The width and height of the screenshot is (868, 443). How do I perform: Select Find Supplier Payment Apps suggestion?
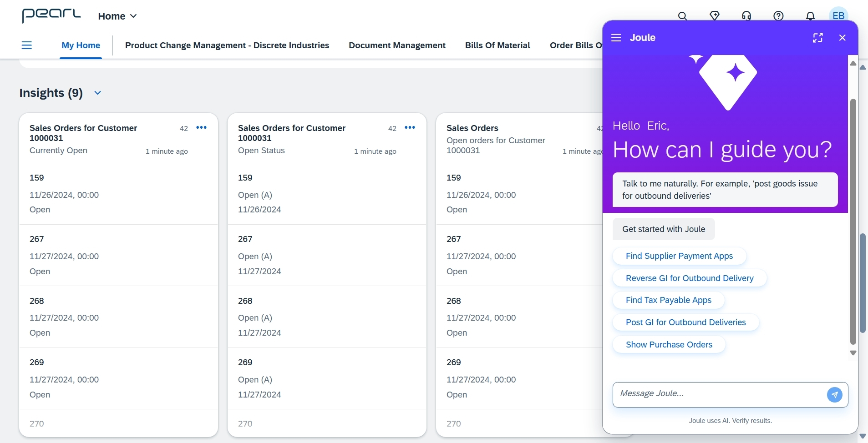pos(679,256)
